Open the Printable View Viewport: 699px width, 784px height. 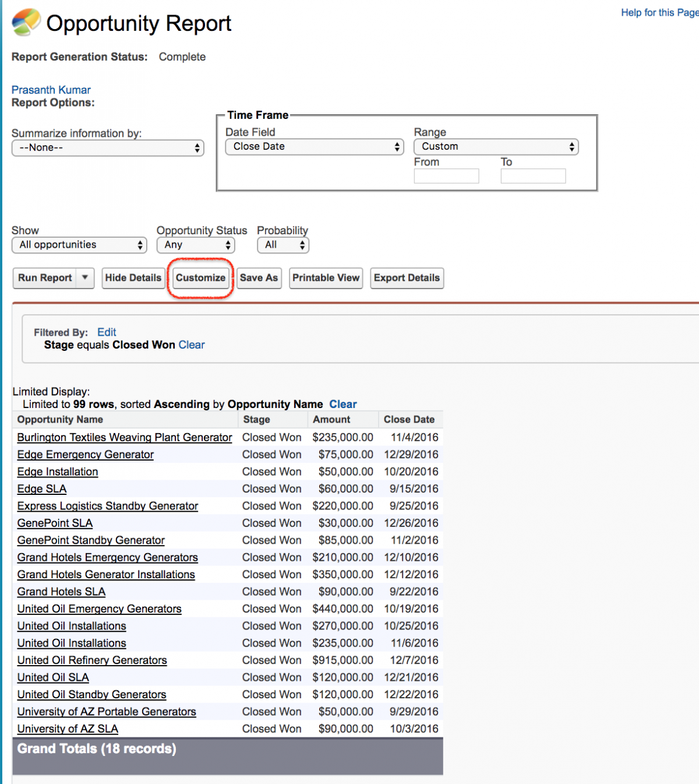[326, 278]
